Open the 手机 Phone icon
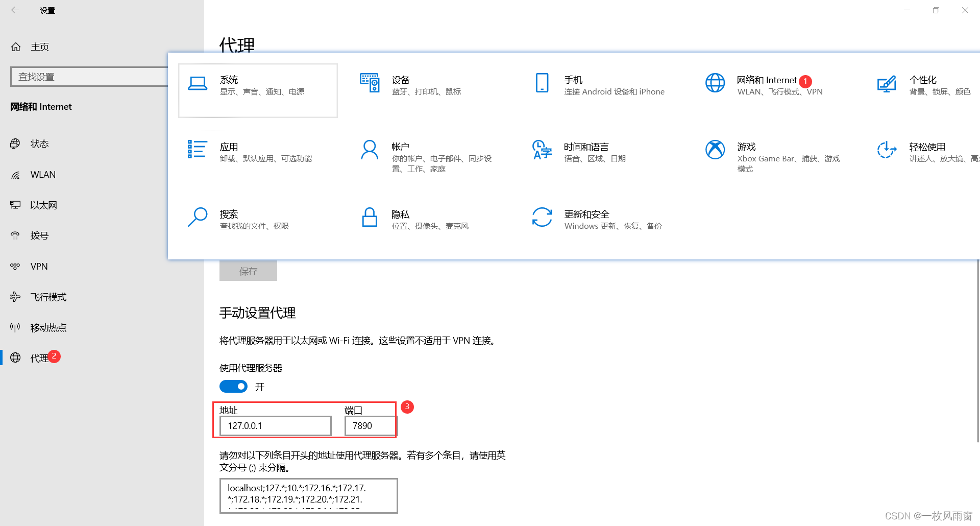The width and height of the screenshot is (980, 526). [x=542, y=83]
